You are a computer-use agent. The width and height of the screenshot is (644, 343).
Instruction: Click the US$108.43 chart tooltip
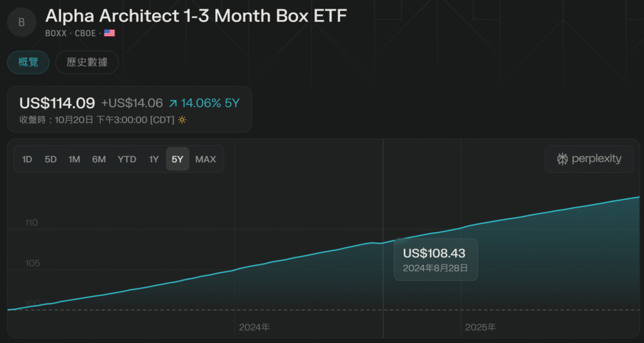(435, 259)
